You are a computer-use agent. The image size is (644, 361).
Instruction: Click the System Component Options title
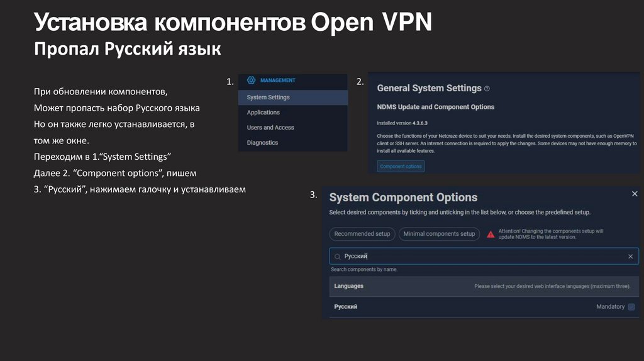coord(403,197)
